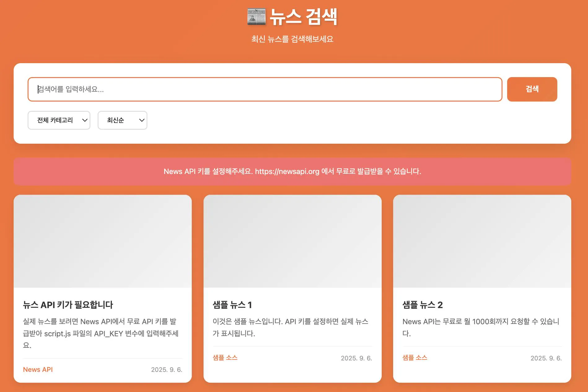
Task: Open the 뉴스 API 키가 필요합니다 headline
Action: pyautogui.click(x=68, y=305)
